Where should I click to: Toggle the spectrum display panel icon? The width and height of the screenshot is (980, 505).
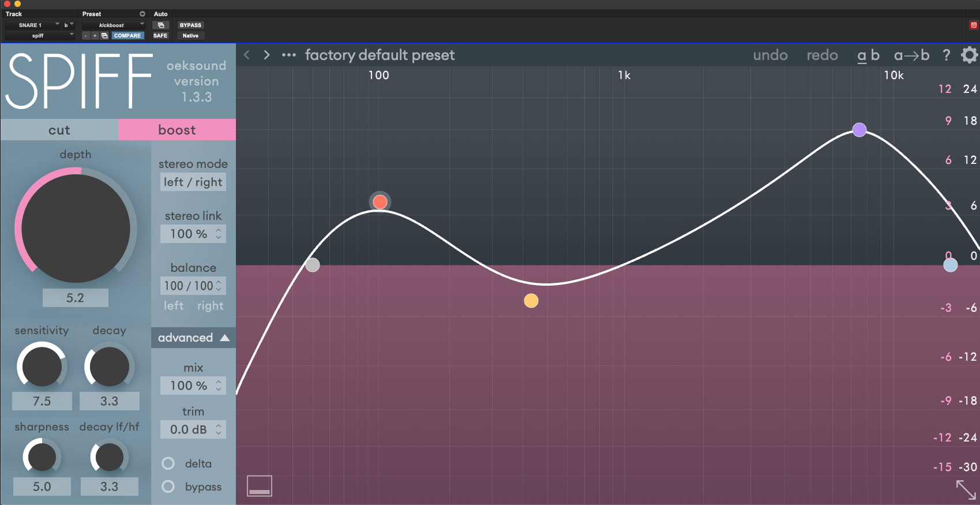click(x=260, y=486)
